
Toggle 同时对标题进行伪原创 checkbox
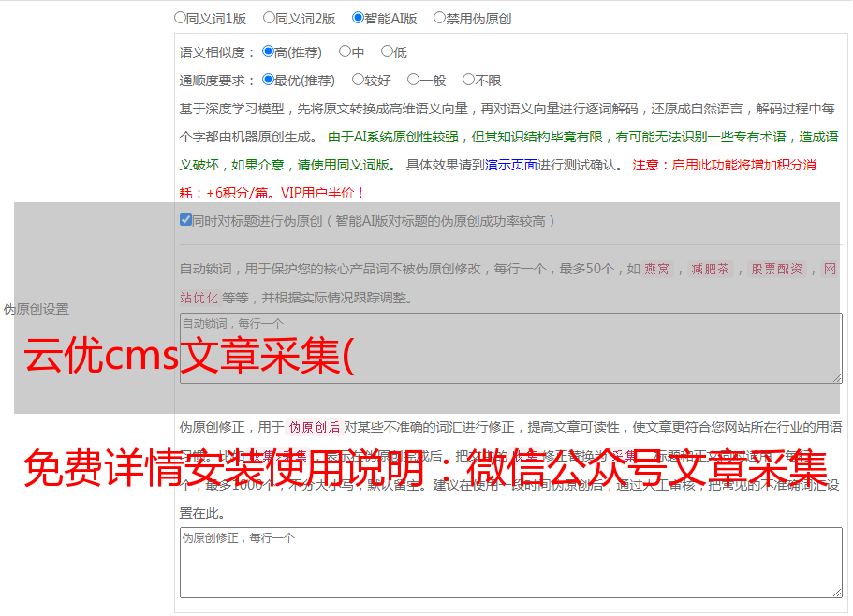(x=185, y=220)
